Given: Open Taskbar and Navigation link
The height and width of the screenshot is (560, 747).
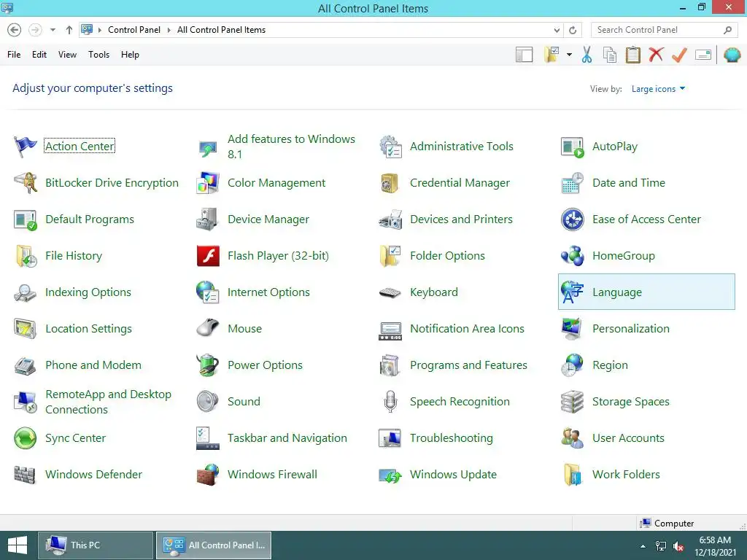Looking at the screenshot, I should coord(287,438).
